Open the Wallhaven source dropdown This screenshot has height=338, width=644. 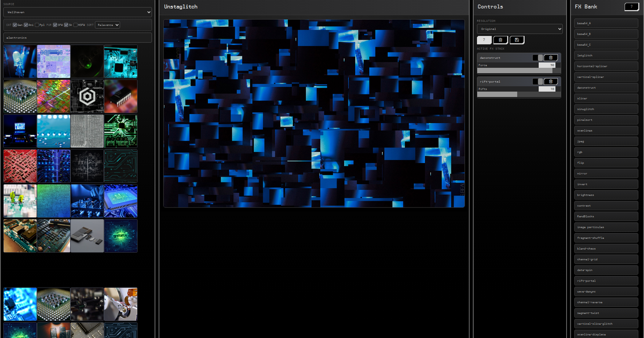[77, 12]
